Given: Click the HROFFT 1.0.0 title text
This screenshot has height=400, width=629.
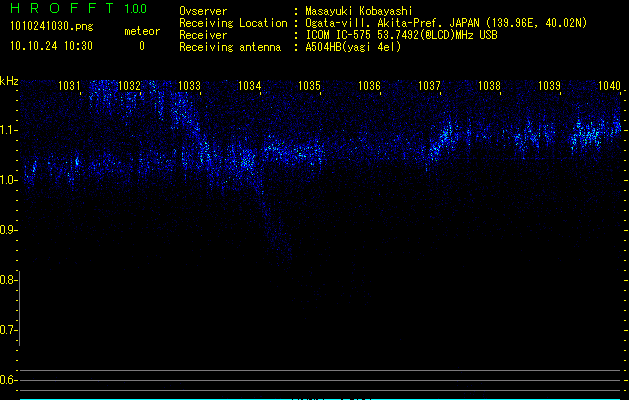Looking at the screenshot, I should tap(78, 8).
